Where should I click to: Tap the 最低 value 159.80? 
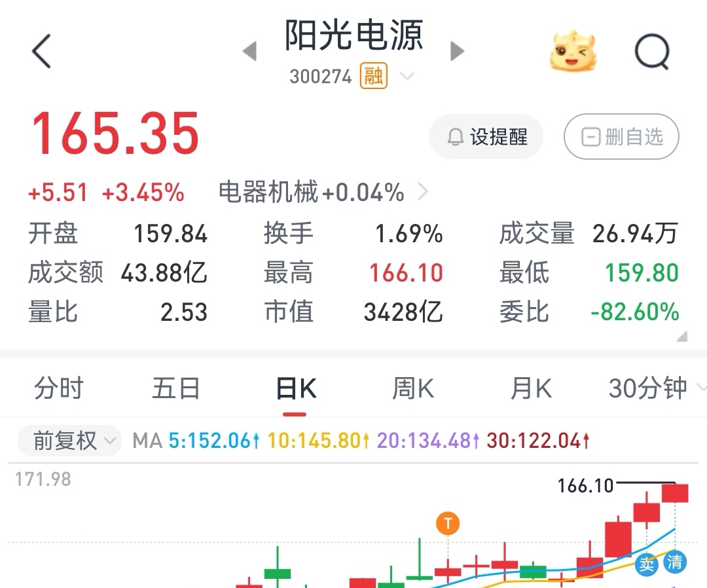pos(642,273)
